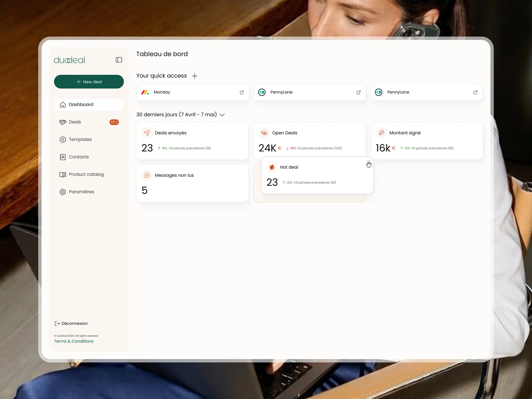Image resolution: width=532 pixels, height=399 pixels.
Task: Open Paramètres settings
Action: pos(89,192)
